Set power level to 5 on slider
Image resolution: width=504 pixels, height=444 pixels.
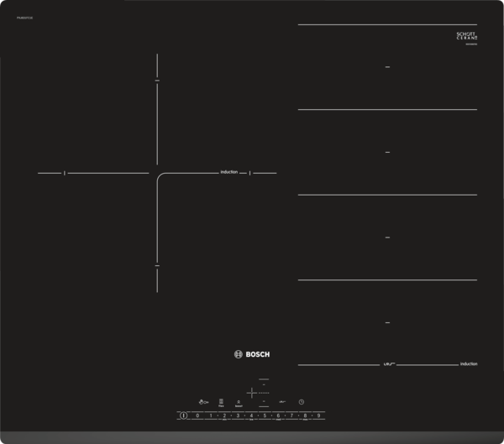coord(265,415)
